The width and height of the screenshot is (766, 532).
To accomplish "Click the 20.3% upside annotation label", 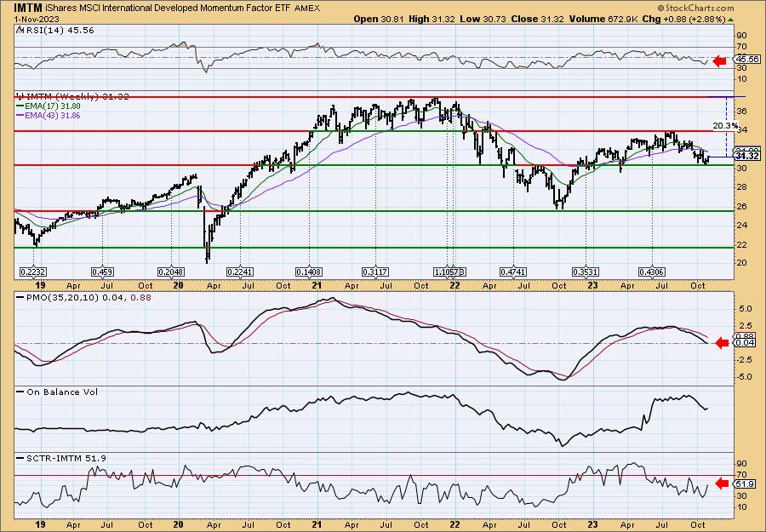I will pyautogui.click(x=725, y=126).
